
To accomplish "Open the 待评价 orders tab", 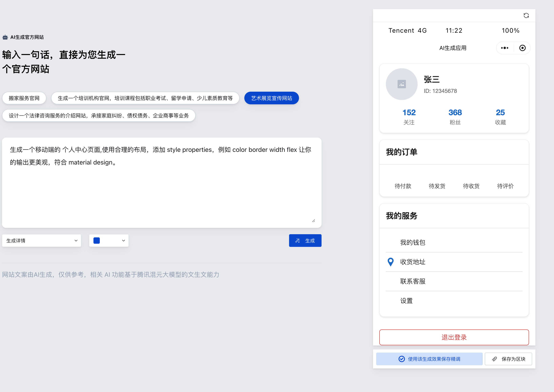I will (x=505, y=186).
